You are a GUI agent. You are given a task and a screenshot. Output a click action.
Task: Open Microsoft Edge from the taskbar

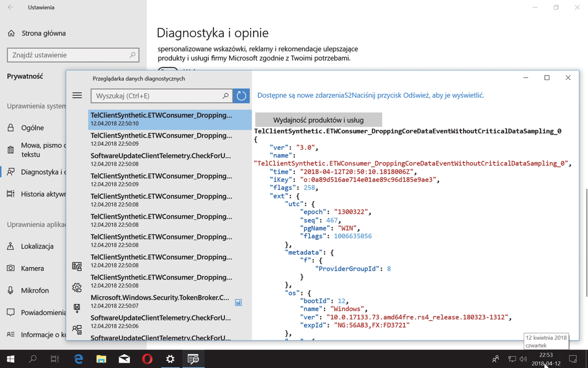(78, 359)
